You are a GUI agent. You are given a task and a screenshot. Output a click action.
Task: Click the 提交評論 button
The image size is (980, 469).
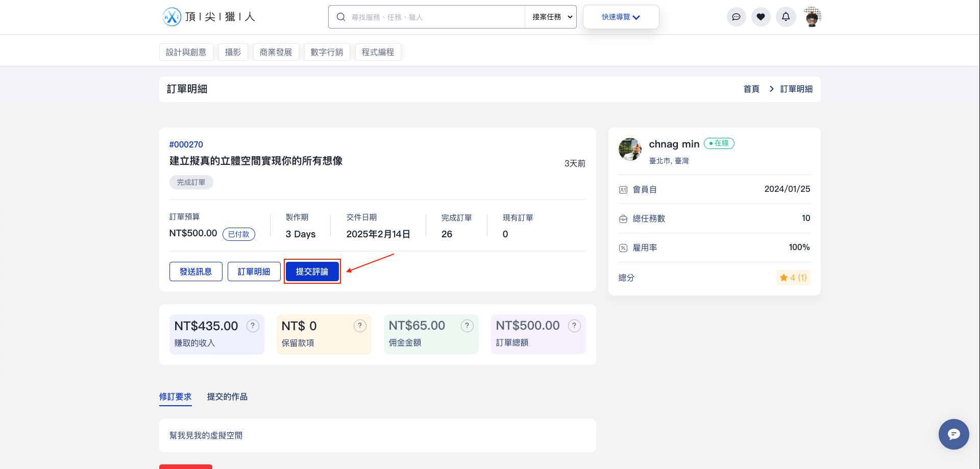pyautogui.click(x=312, y=271)
